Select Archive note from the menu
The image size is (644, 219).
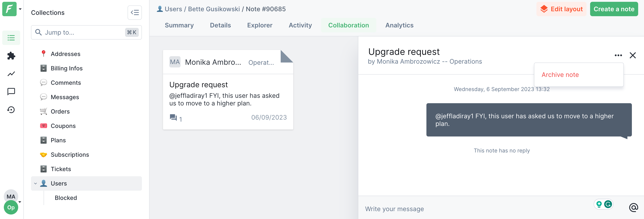click(560, 75)
